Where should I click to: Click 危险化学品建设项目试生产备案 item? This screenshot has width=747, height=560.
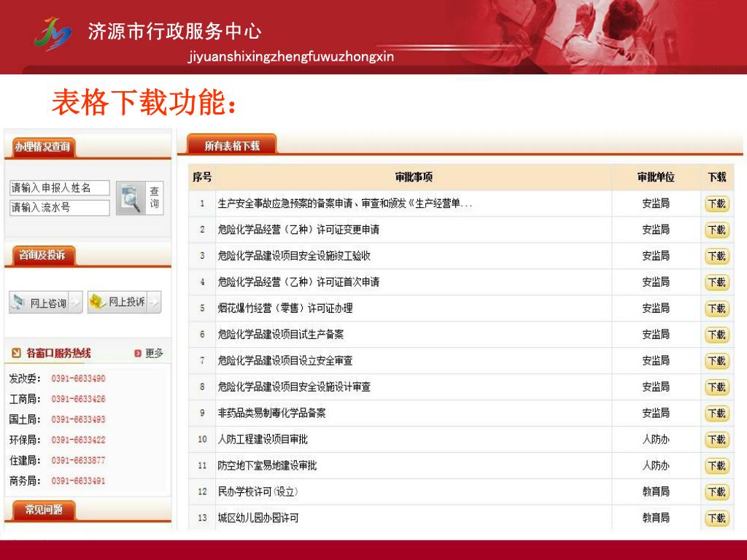click(x=281, y=335)
